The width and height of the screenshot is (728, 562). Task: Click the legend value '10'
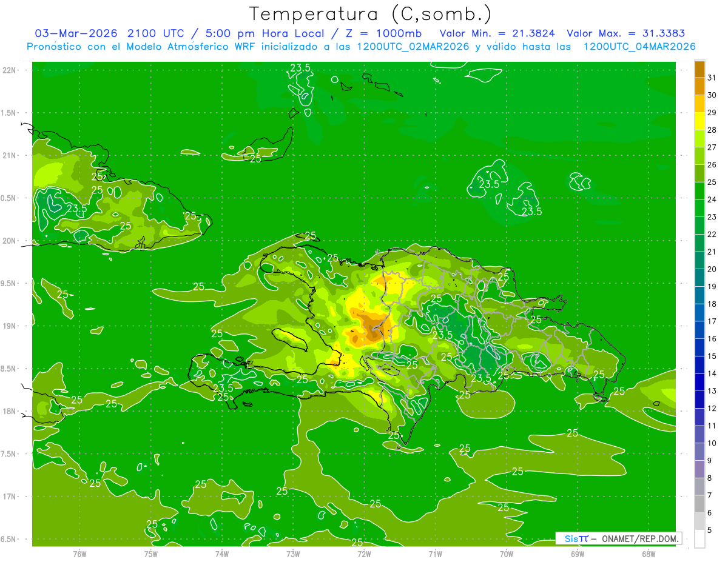pos(712,443)
